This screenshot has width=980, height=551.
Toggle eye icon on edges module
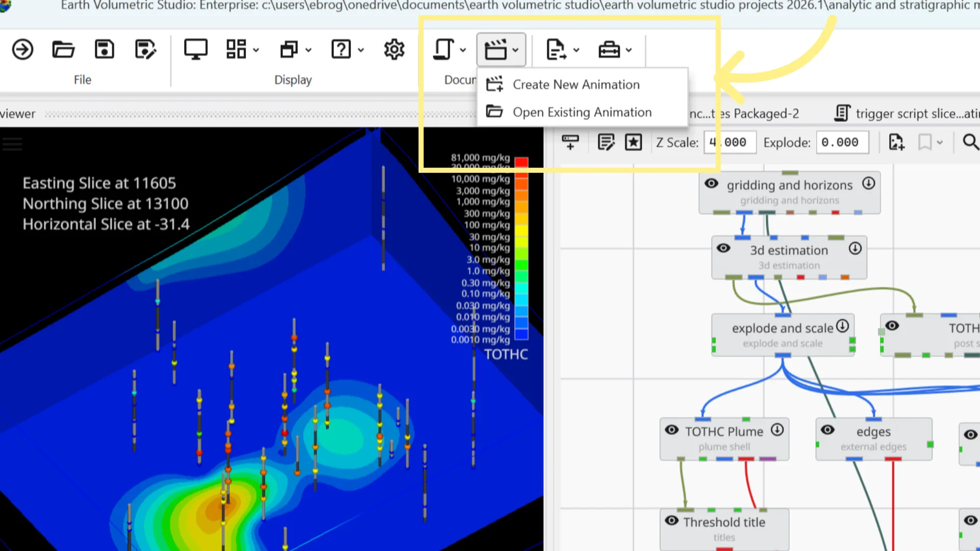[x=827, y=430]
